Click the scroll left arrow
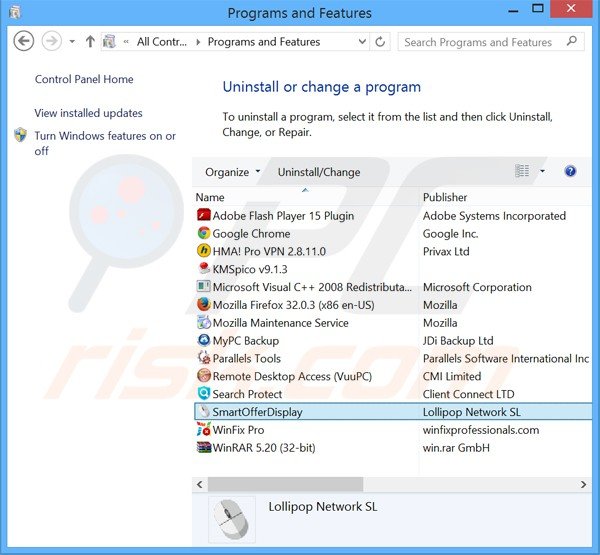The width and height of the screenshot is (600, 555). point(200,485)
